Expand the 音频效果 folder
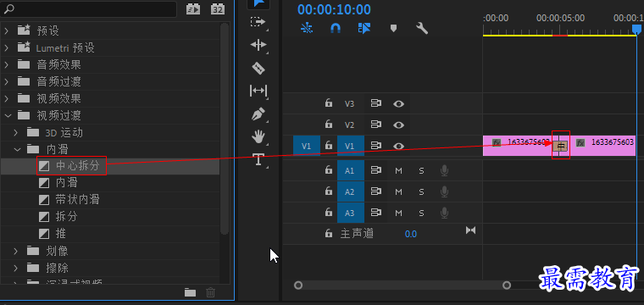 (x=7, y=64)
